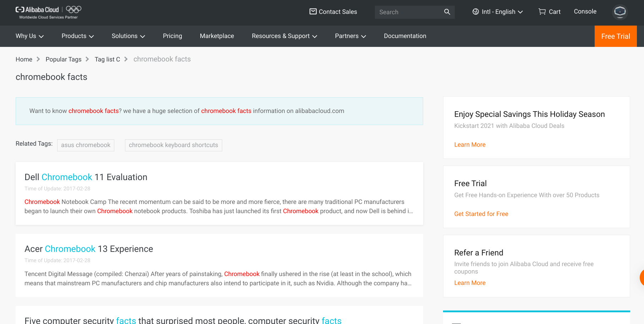The width and height of the screenshot is (644, 324).
Task: Expand the Why Us menu
Action: 29,36
